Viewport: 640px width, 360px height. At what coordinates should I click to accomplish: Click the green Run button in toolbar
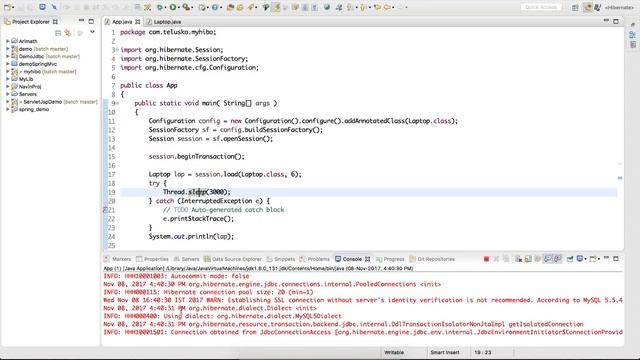173,7
